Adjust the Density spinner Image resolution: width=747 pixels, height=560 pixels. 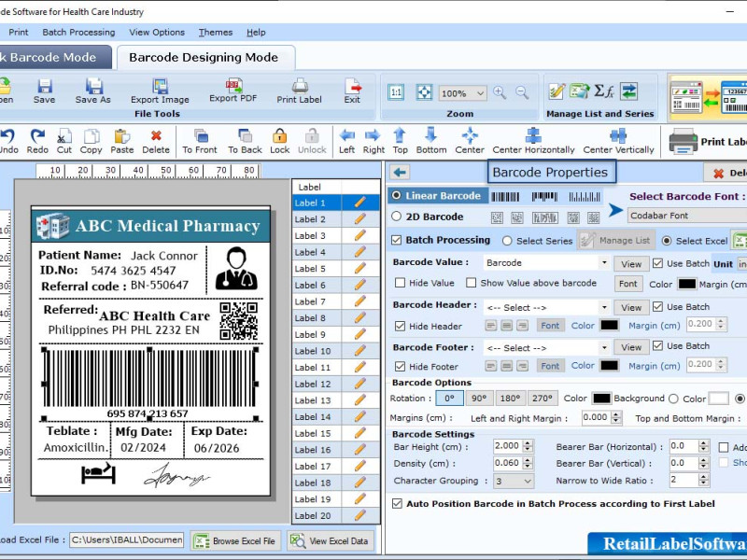[528, 463]
